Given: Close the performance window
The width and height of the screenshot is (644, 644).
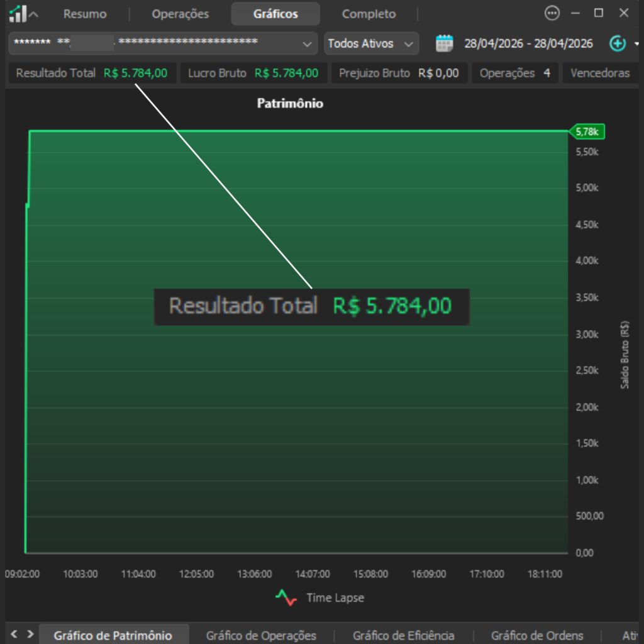Looking at the screenshot, I should pos(624,13).
